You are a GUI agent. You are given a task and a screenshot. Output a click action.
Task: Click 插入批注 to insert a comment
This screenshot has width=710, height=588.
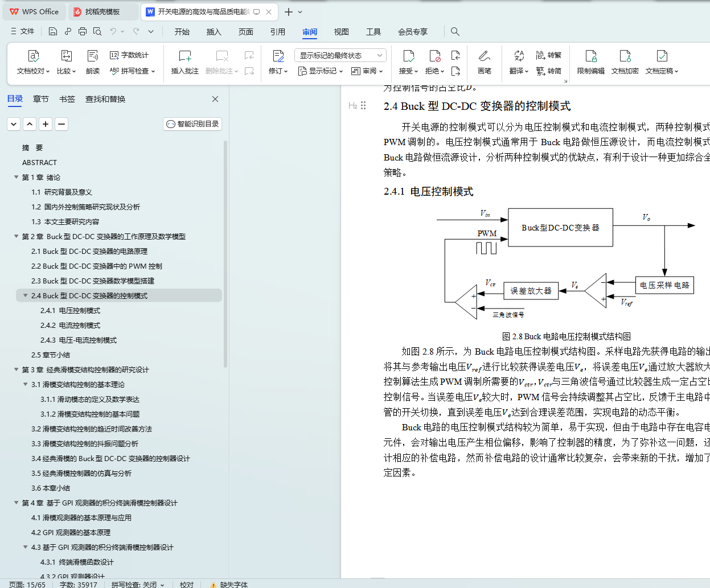point(185,62)
